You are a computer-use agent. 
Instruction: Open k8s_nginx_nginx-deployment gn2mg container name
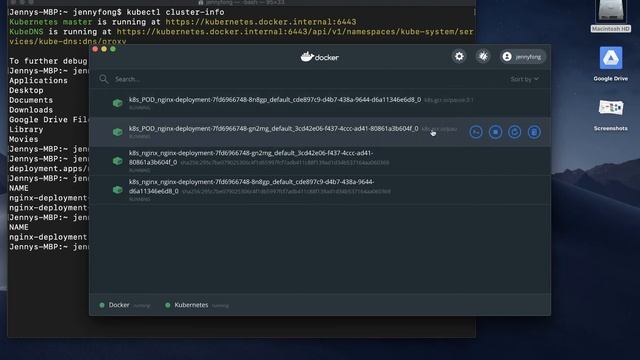tap(251, 158)
